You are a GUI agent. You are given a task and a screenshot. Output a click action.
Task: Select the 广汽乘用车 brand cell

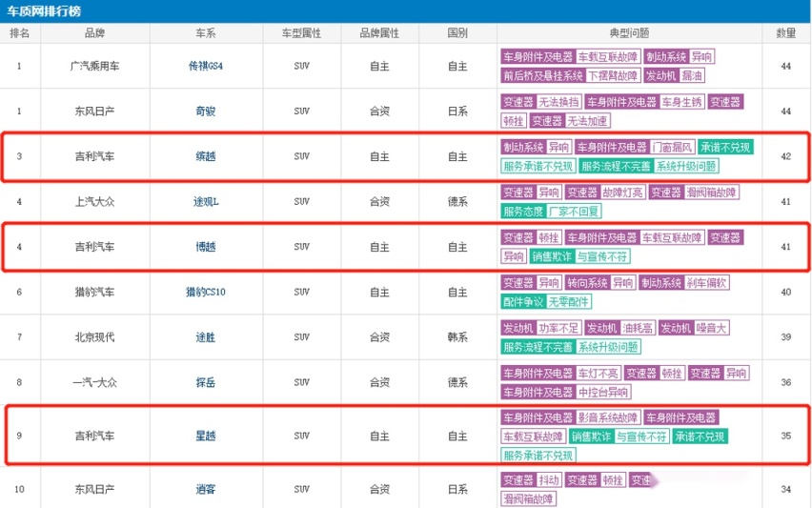[94, 66]
